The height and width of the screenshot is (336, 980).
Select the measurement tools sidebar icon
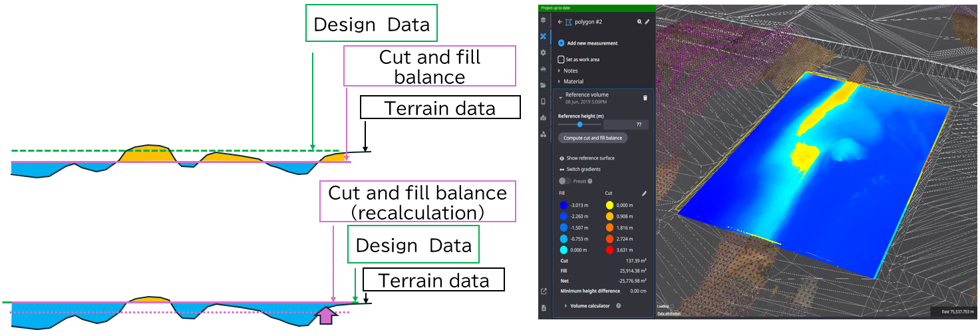544,37
